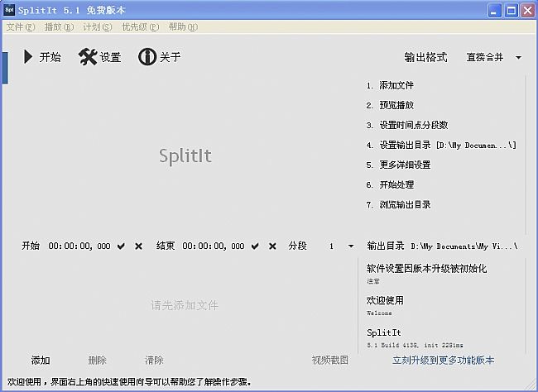
Task: Select wizard step 4. 设置输出目录
Action: (441, 145)
